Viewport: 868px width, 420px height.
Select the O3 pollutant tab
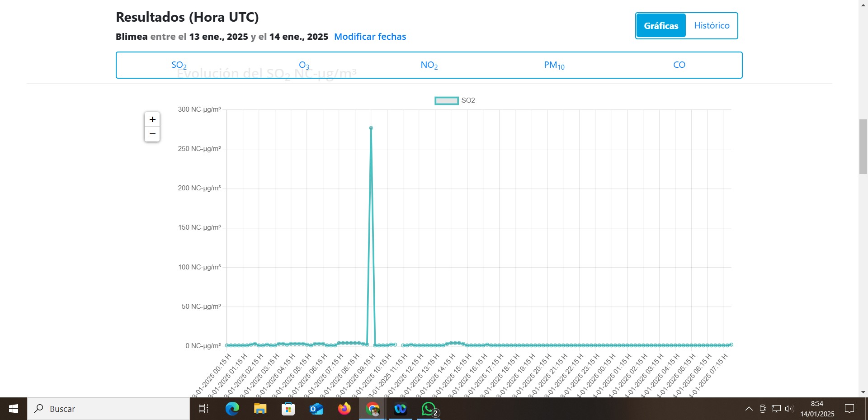point(304,65)
